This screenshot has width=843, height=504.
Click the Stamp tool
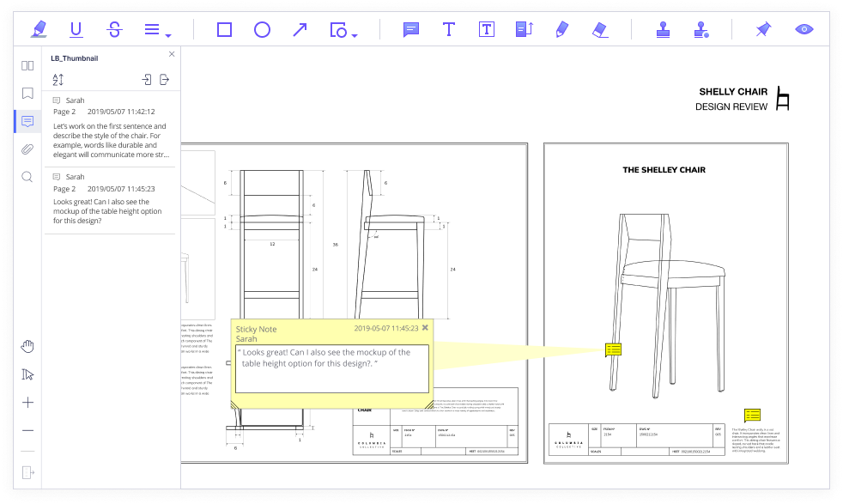pos(663,29)
